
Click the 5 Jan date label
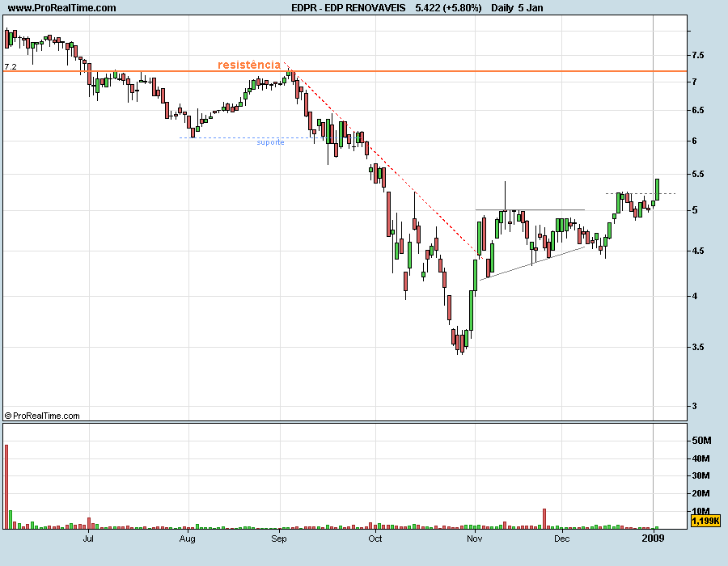531,7
